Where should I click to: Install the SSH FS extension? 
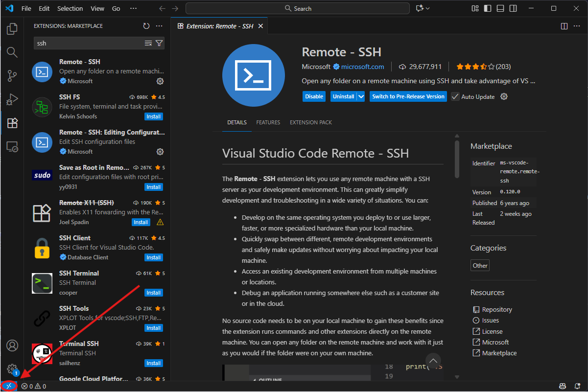click(154, 116)
